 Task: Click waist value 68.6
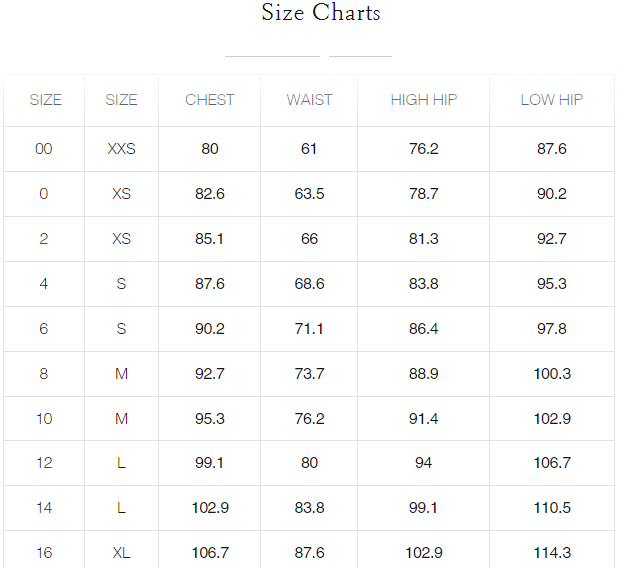(309, 284)
